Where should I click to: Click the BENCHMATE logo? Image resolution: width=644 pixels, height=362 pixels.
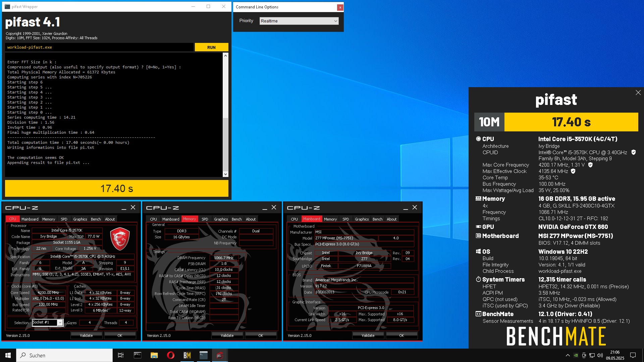click(x=556, y=336)
